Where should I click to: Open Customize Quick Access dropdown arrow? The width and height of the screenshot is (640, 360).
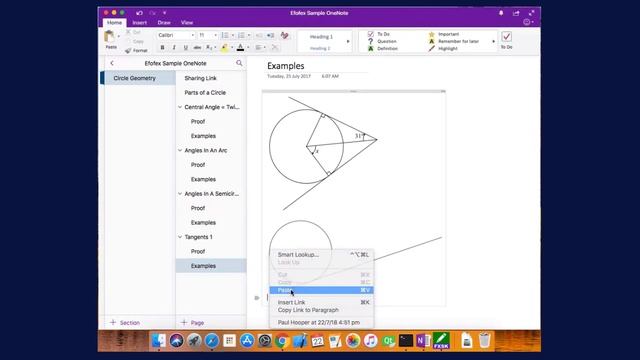point(164,13)
